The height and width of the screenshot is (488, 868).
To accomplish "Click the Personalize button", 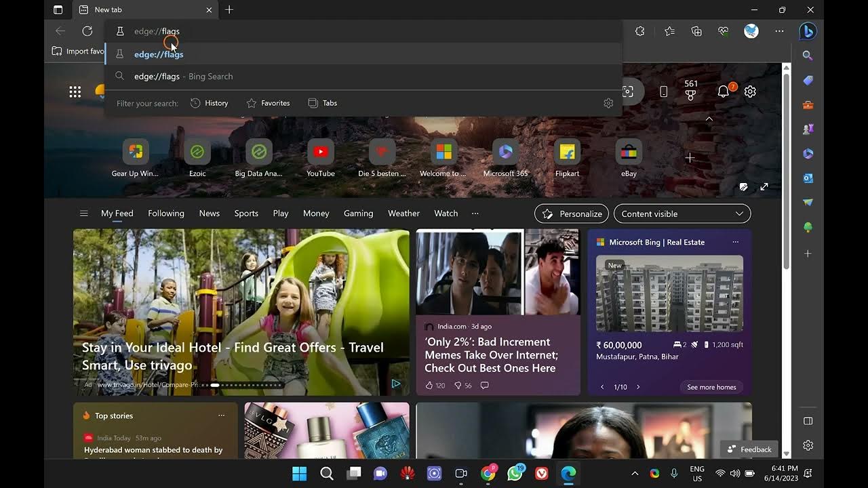I will 572,213.
